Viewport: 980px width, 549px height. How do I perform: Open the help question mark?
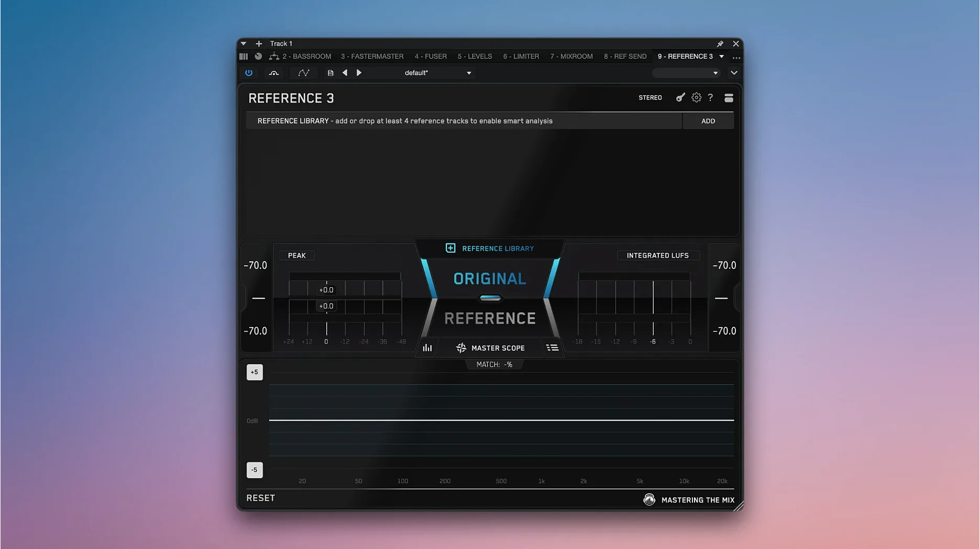click(x=710, y=98)
